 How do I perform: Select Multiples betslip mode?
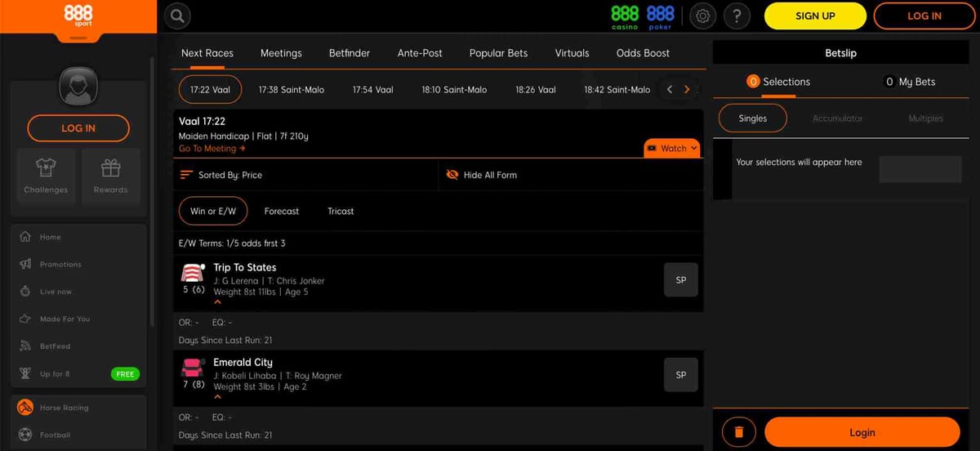pos(925,118)
